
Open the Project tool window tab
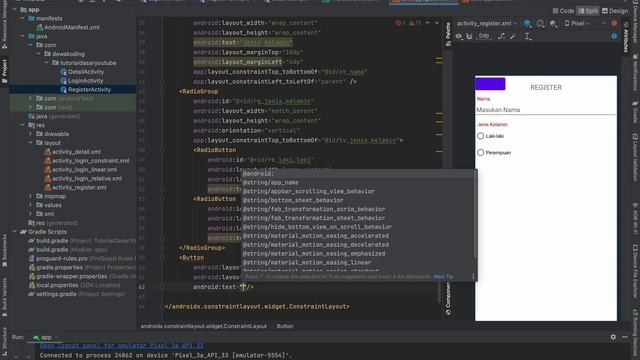point(4,71)
